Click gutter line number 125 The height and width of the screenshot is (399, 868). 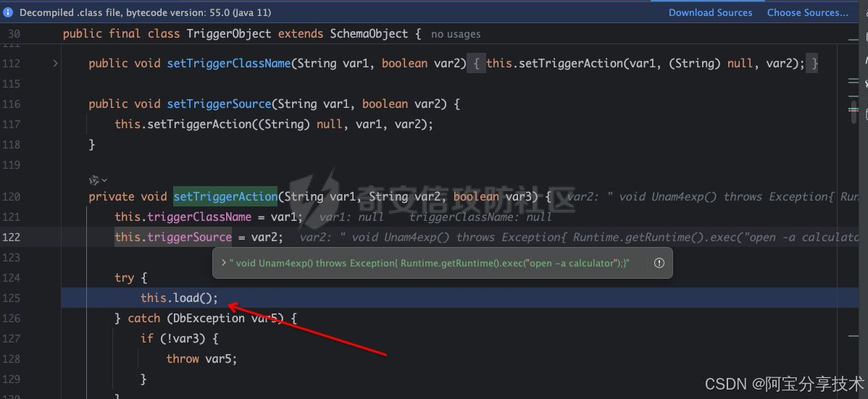pos(11,298)
